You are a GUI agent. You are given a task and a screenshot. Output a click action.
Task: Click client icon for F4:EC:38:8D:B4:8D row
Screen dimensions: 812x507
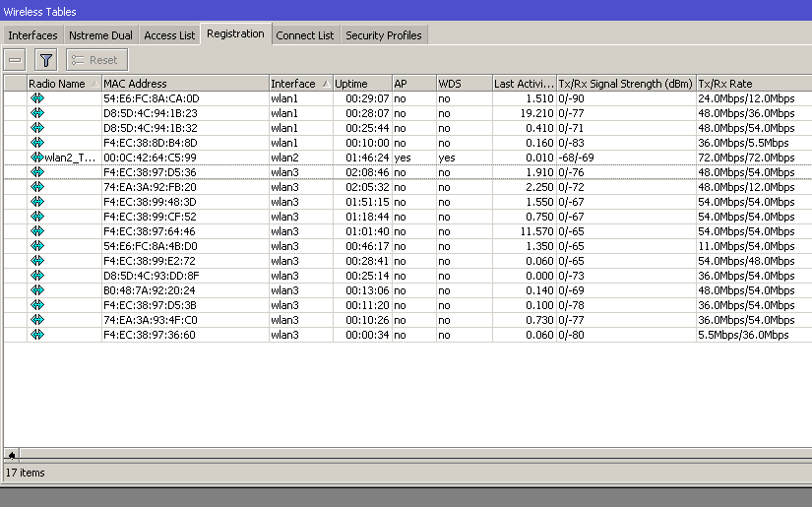click(x=37, y=143)
